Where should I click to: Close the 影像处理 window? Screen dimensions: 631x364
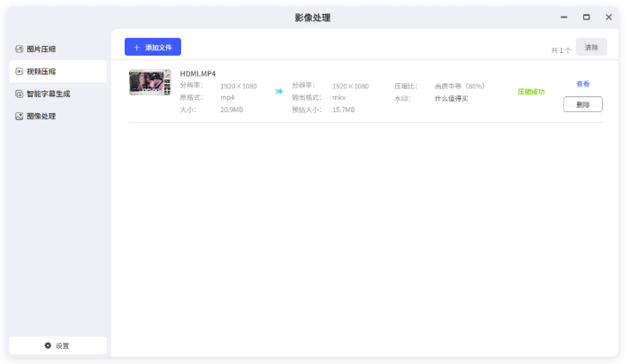[x=608, y=17]
